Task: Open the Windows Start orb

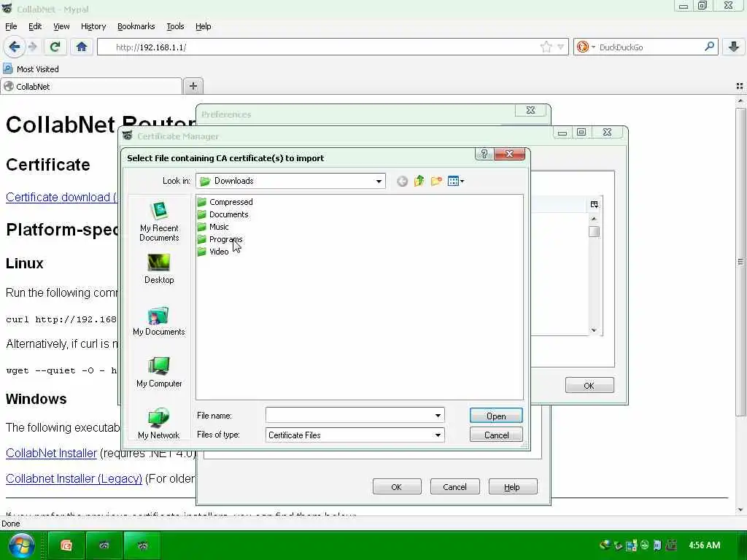Action: click(20, 545)
